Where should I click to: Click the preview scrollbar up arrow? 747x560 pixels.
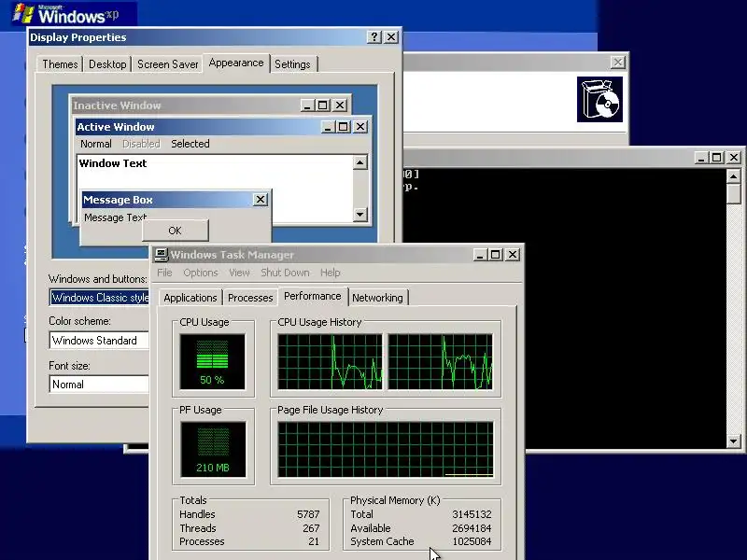360,162
